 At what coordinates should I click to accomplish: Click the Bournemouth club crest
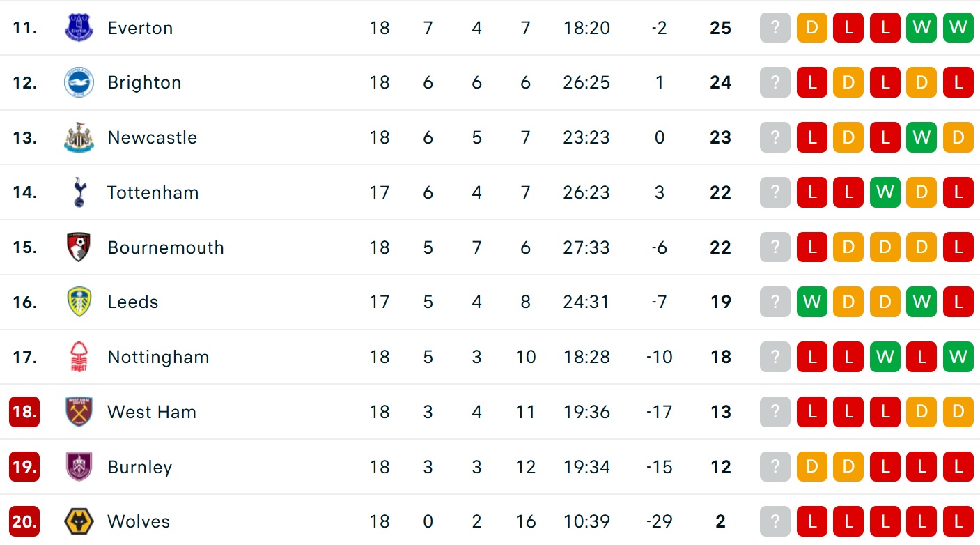[79, 247]
